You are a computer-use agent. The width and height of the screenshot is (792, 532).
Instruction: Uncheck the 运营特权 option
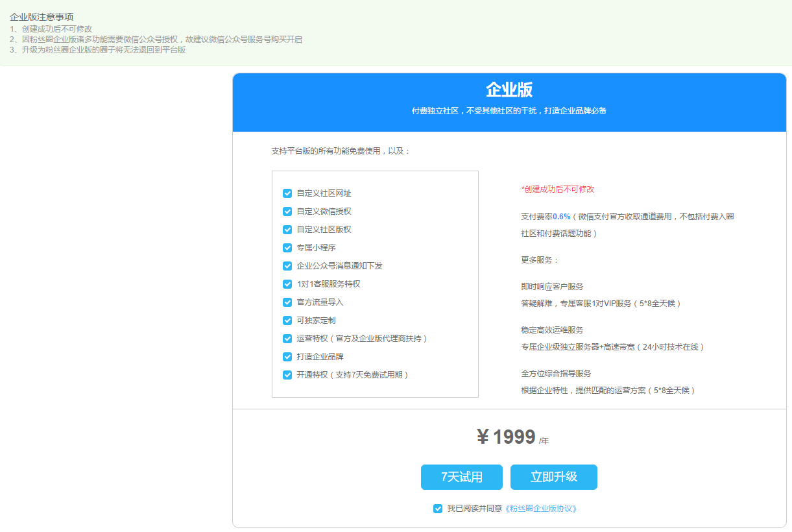[287, 339]
